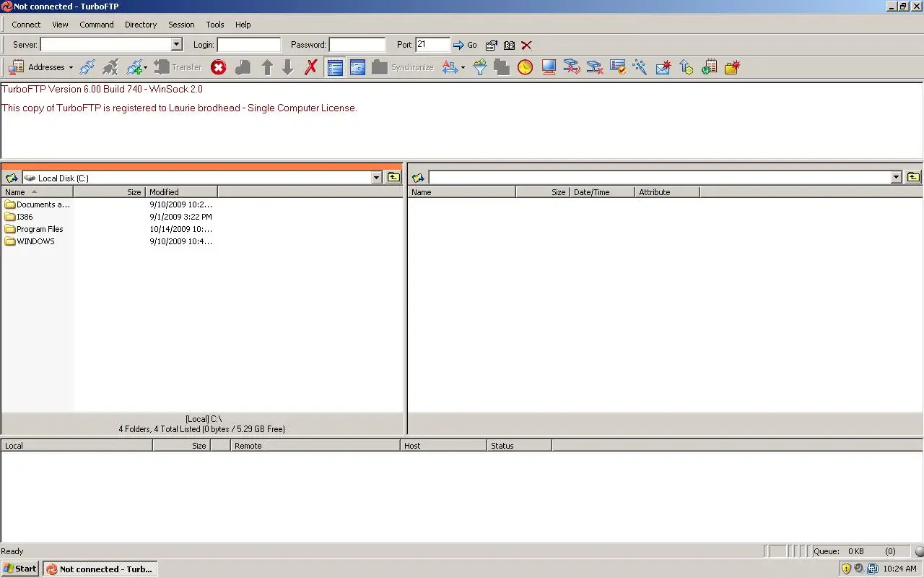Open the Session menu
Viewport: 924px width, 578px height.
181,25
